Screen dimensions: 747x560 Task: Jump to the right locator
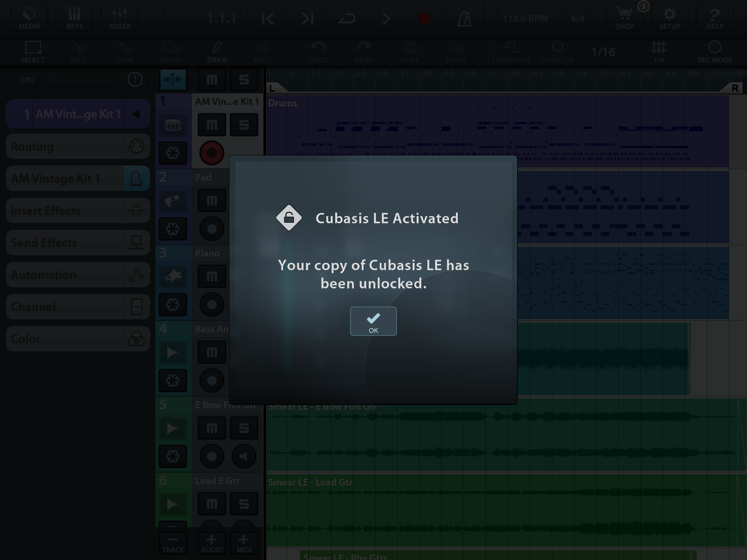click(307, 18)
